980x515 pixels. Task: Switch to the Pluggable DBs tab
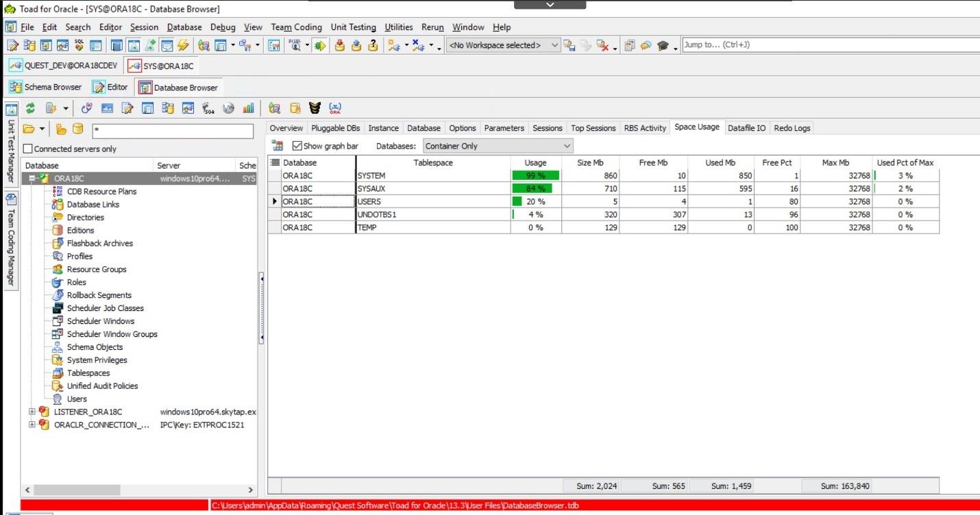point(335,128)
